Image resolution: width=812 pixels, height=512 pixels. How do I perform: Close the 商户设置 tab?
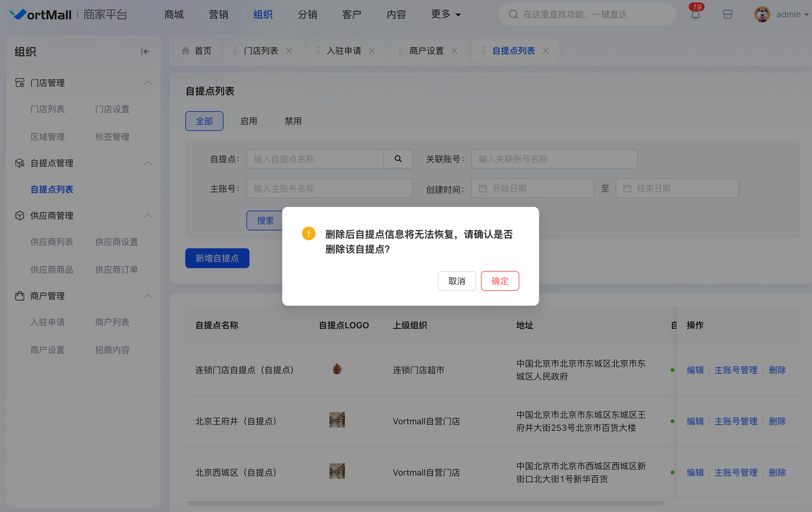pyautogui.click(x=454, y=51)
